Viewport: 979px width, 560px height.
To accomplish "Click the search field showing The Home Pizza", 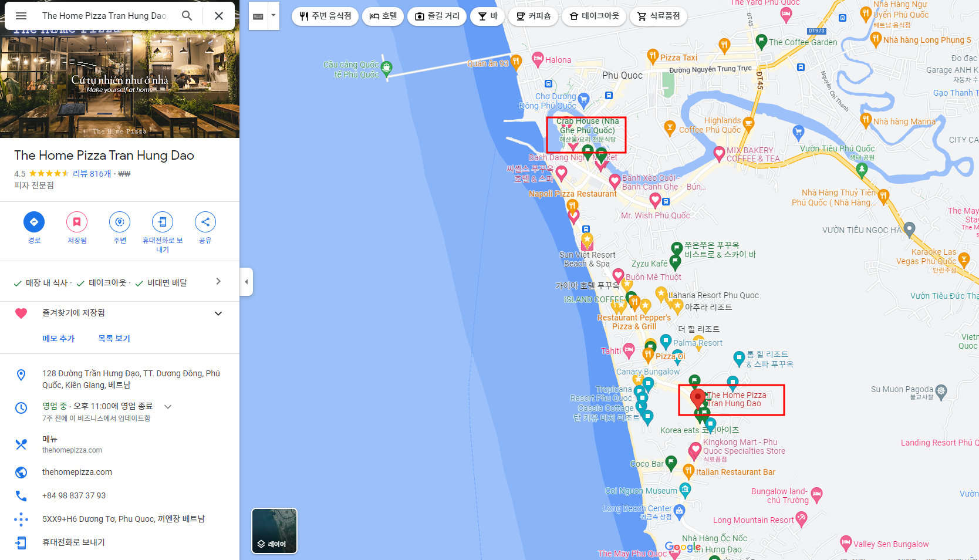I will 104,16.
